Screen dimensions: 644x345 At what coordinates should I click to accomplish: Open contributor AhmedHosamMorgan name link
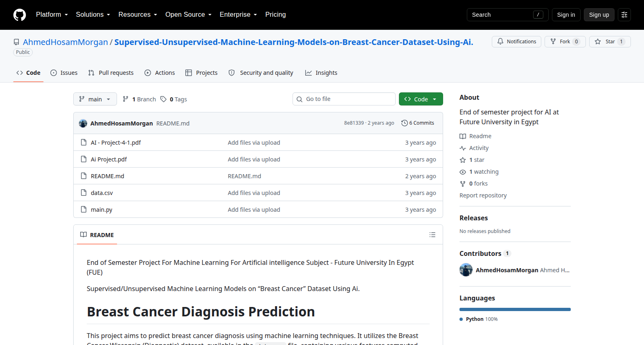pos(507,270)
